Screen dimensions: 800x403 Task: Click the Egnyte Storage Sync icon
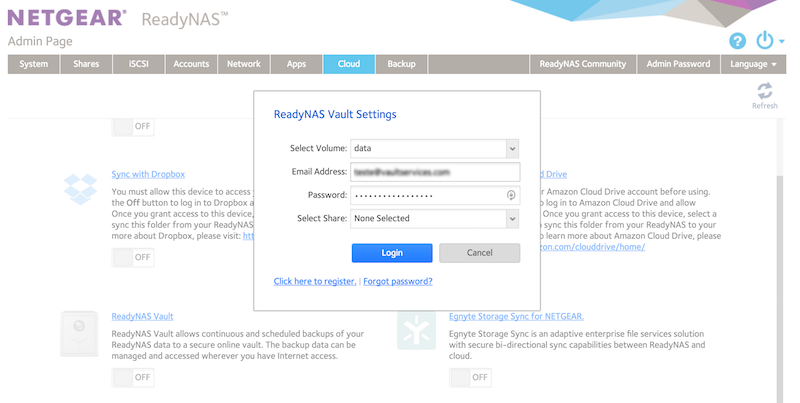(x=416, y=332)
